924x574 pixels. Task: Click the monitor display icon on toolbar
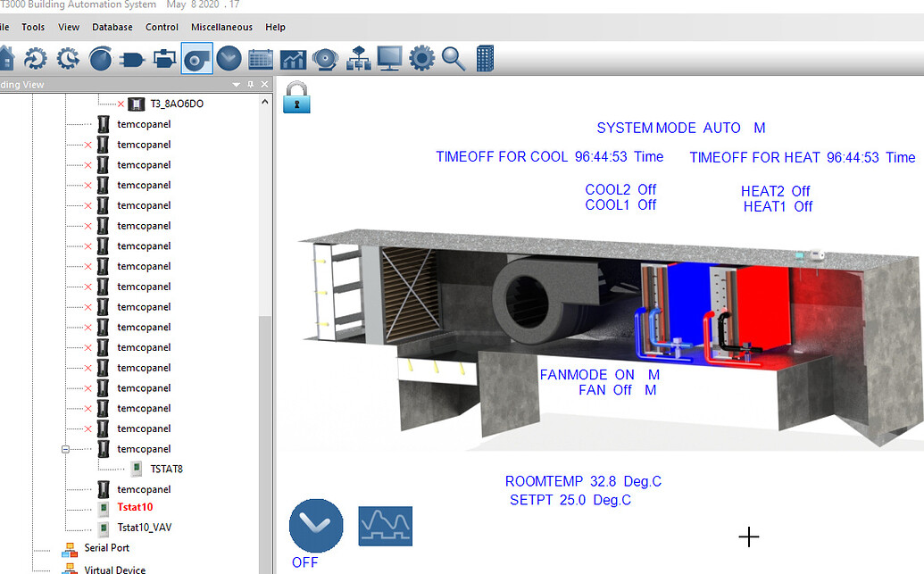pos(387,58)
